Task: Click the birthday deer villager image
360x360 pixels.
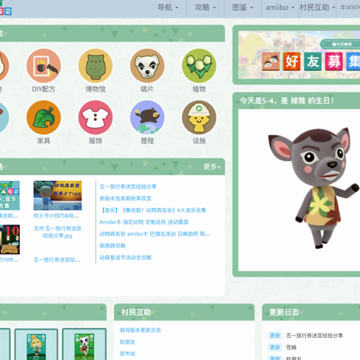Action: [313, 188]
